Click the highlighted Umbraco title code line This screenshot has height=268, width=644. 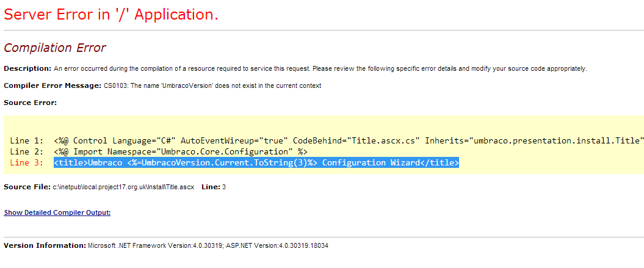[x=256, y=162]
